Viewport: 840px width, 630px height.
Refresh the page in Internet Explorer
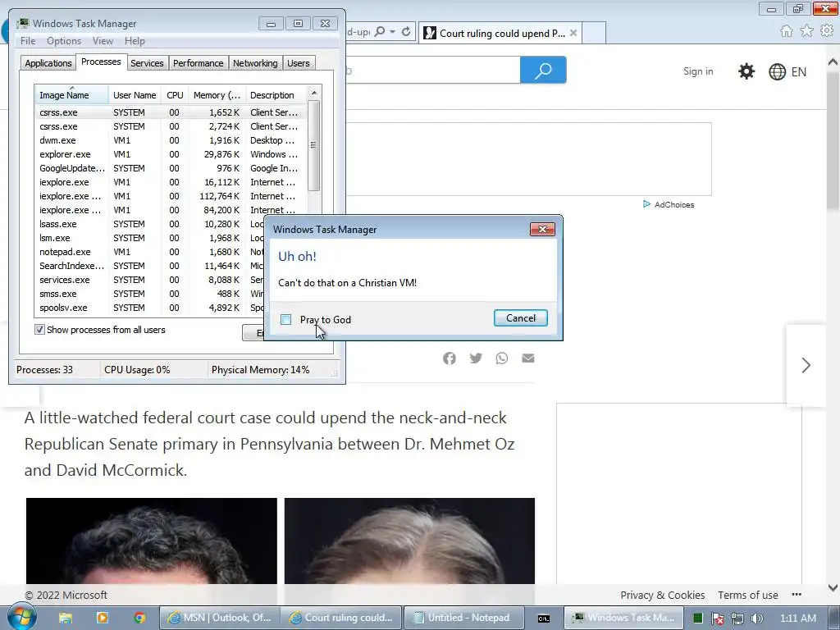[406, 32]
